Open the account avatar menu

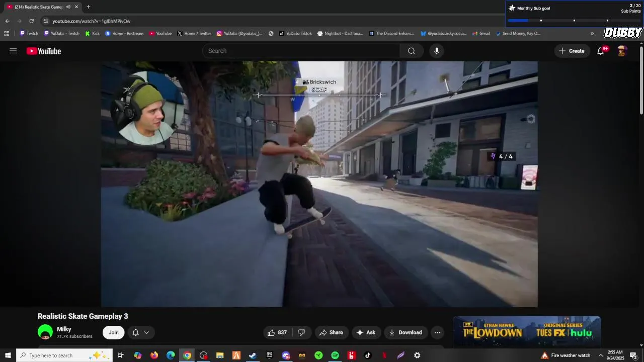click(x=622, y=51)
